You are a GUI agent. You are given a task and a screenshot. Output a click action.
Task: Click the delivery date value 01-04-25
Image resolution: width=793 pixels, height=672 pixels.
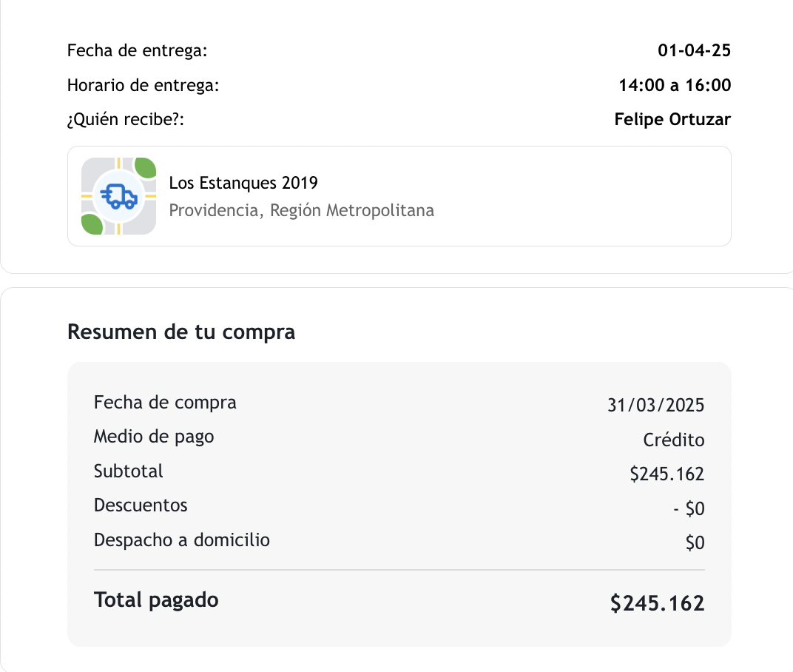694,51
